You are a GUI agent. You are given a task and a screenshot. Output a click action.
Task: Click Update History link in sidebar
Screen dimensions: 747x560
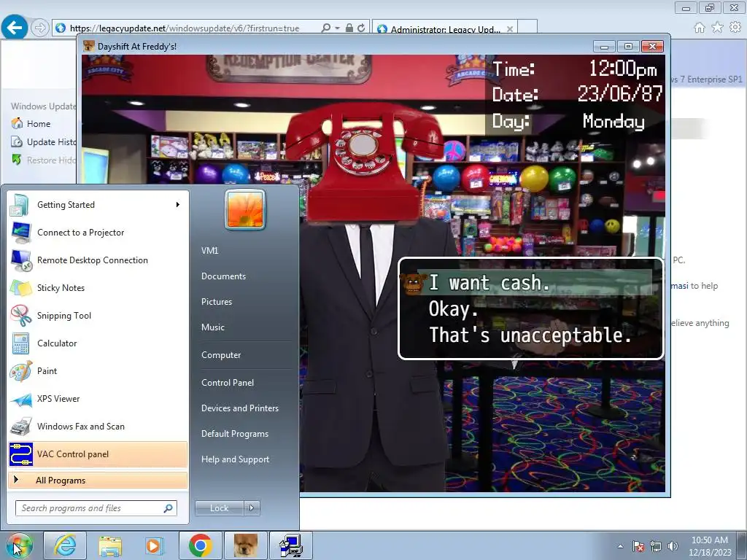[52, 142]
